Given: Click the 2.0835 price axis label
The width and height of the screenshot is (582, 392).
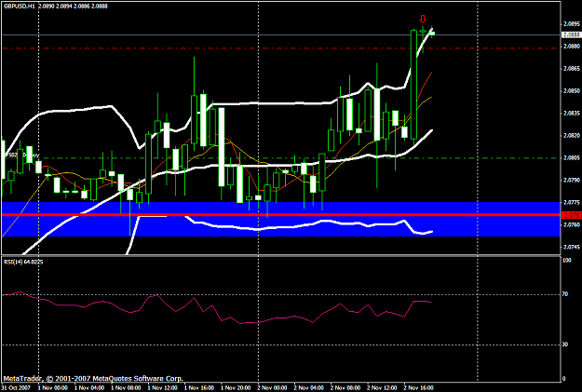Looking at the screenshot, I should [571, 114].
